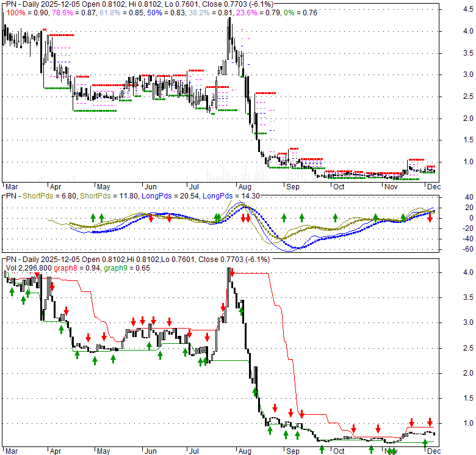Select the 100% = 0.90 Fibonacci level label

24,13
